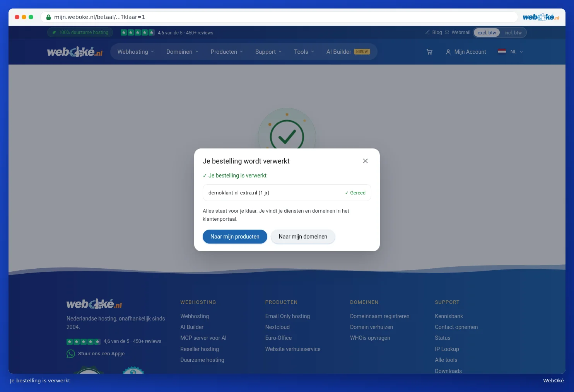Open Contact opnemen link
Screen dimensions: 574x392
click(x=456, y=327)
